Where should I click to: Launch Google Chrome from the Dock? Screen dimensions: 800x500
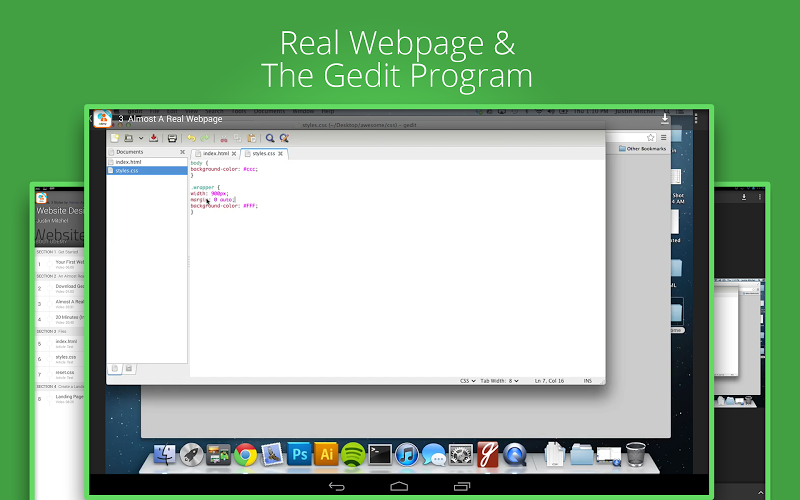[x=245, y=454]
